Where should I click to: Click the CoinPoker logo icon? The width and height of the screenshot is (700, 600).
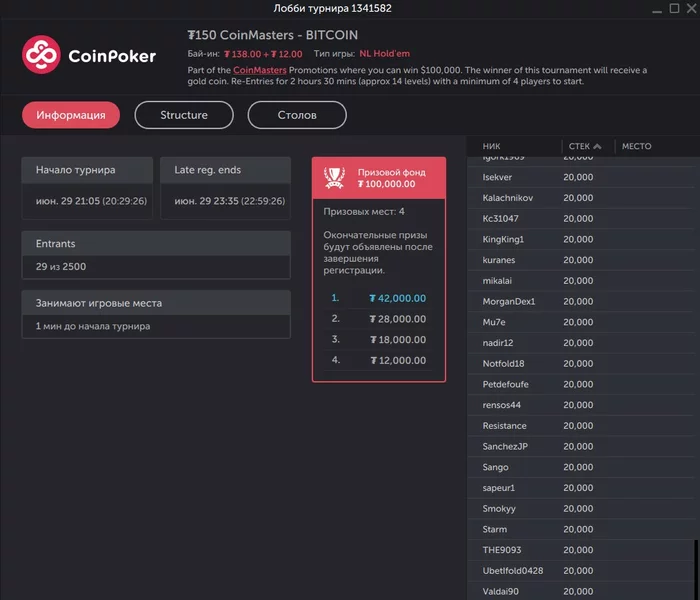41,55
